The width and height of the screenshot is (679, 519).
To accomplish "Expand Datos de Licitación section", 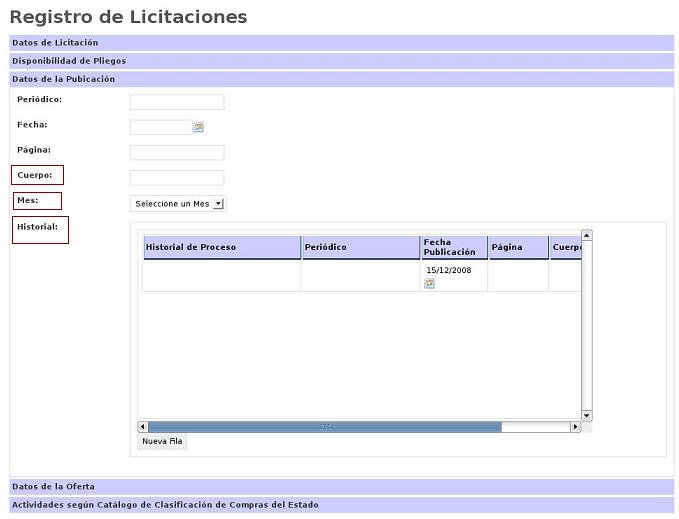I will coord(55,43).
